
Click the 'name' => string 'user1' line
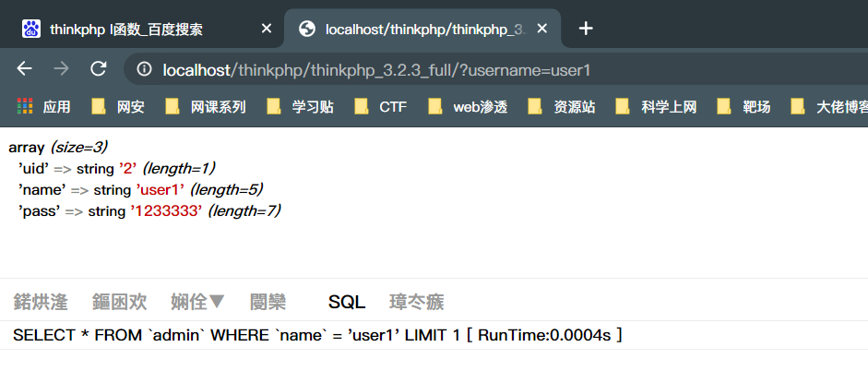tap(140, 190)
